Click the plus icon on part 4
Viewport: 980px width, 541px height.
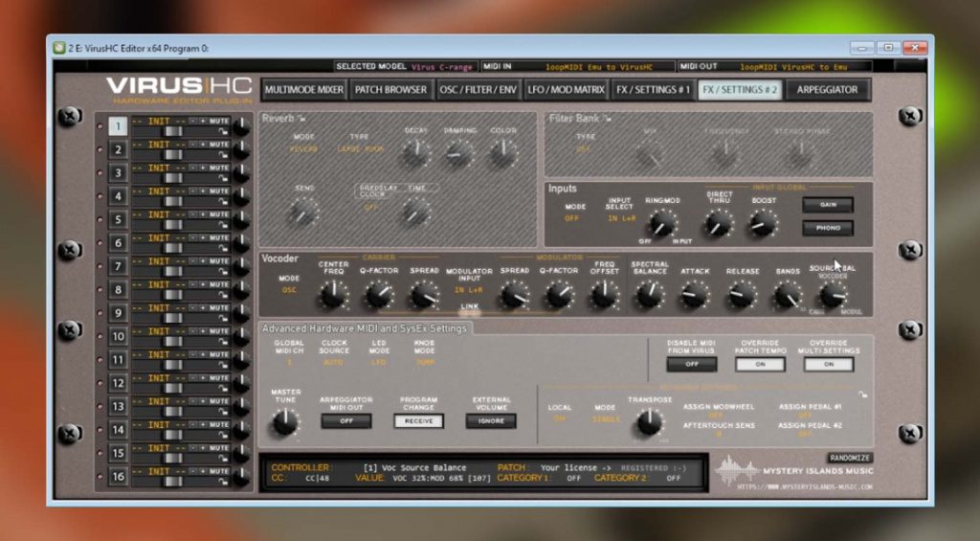[x=203, y=191]
